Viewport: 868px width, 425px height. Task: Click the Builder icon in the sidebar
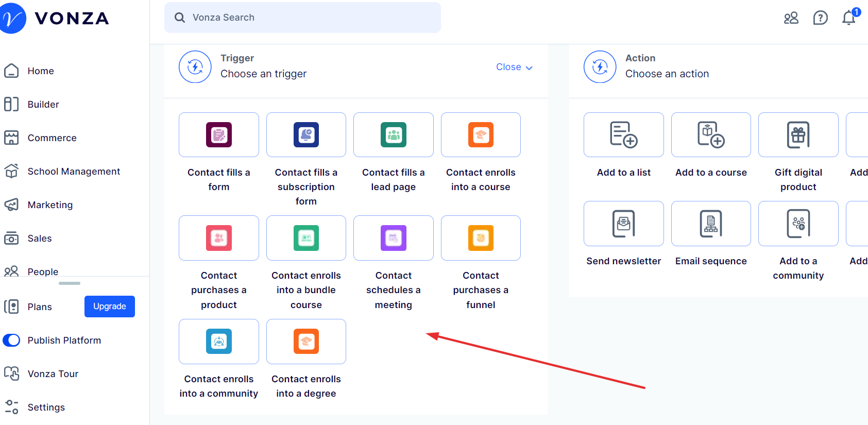[x=11, y=104]
